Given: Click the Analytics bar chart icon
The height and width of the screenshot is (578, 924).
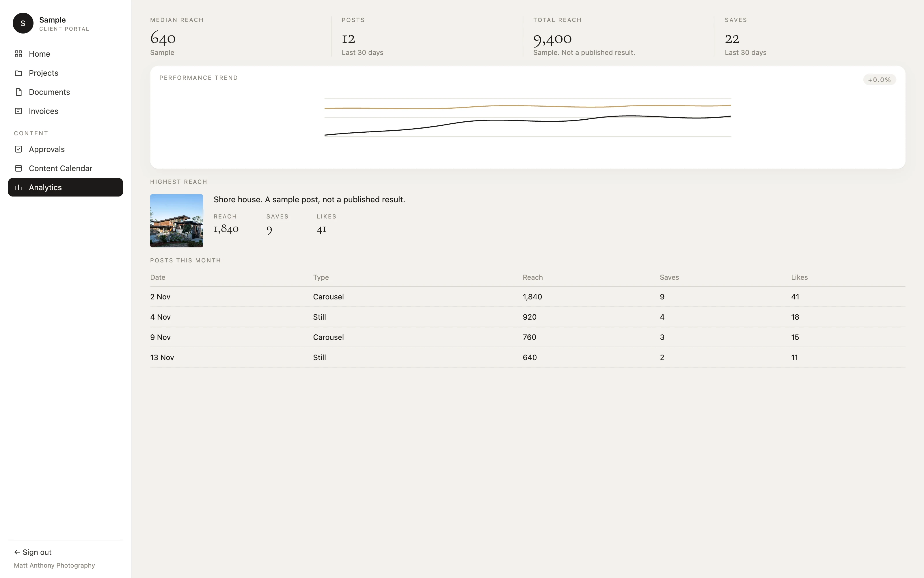Looking at the screenshot, I should (18, 187).
